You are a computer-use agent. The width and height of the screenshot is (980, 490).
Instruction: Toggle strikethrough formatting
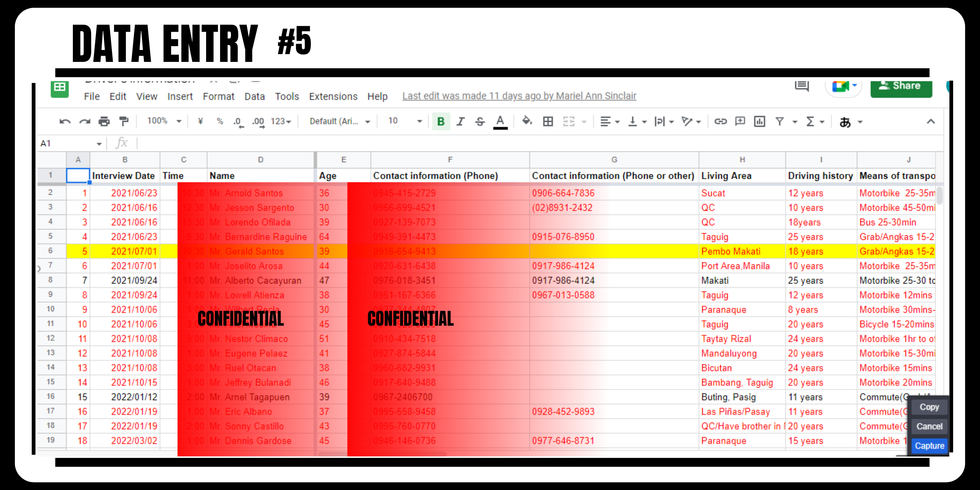coord(480,122)
